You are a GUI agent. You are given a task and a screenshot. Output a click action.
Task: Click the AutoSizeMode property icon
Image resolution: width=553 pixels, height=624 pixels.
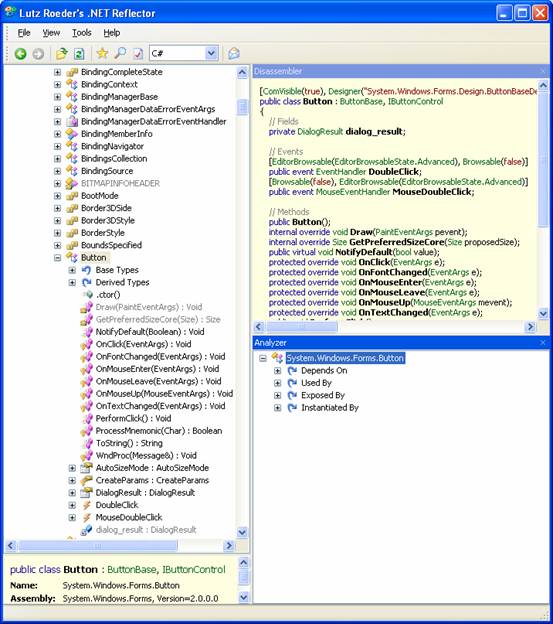click(x=86, y=468)
